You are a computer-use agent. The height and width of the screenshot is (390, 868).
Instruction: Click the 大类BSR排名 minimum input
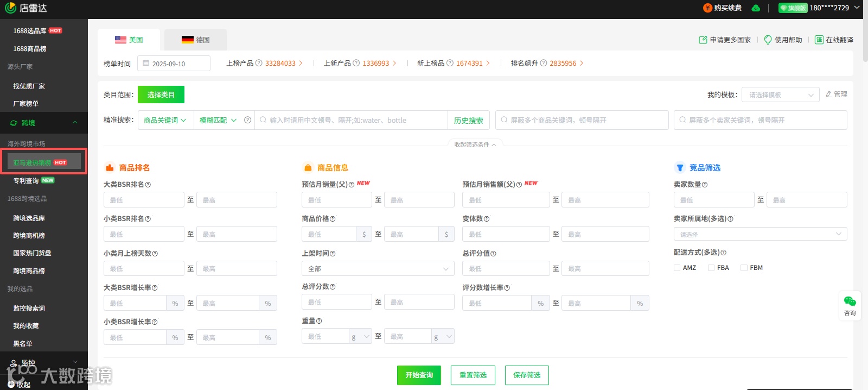tap(144, 200)
